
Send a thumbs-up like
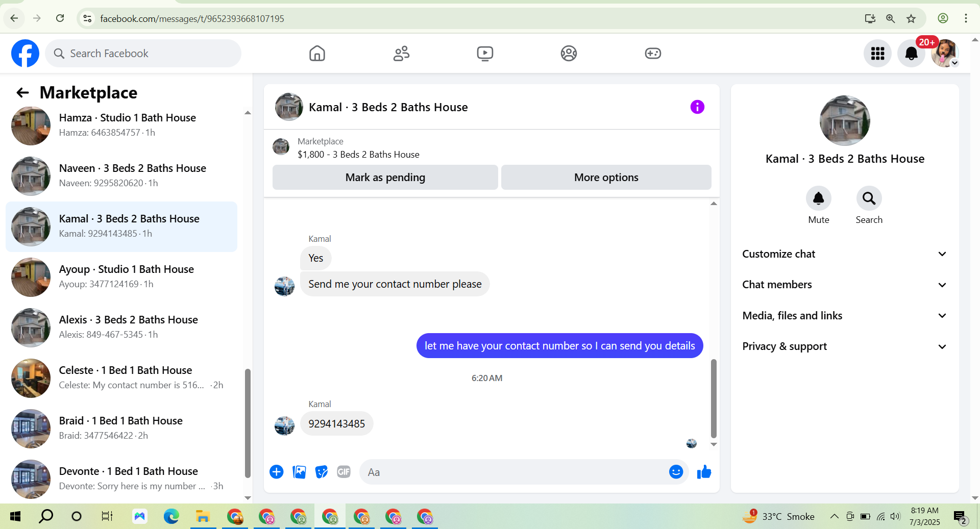pos(704,472)
